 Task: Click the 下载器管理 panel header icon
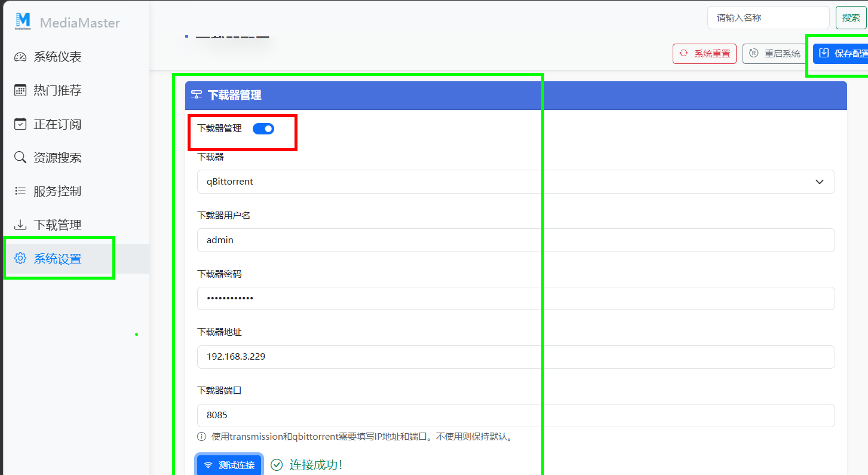pos(198,95)
